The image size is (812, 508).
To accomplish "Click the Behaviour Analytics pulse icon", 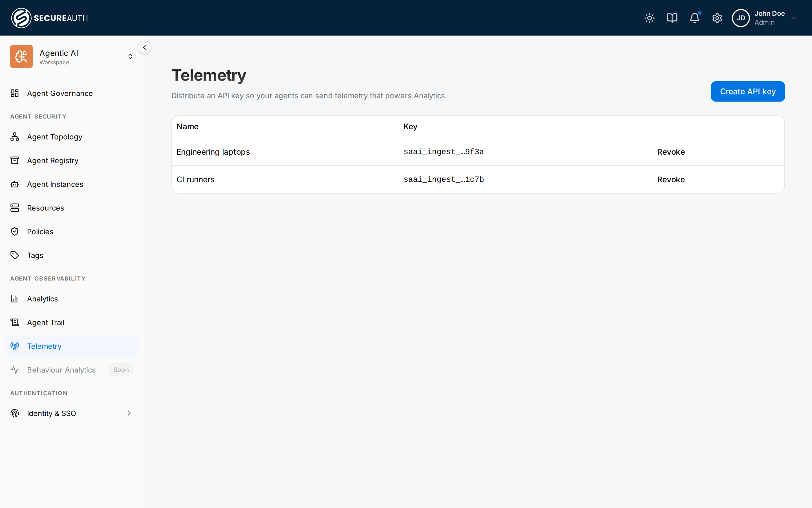I will tap(14, 370).
